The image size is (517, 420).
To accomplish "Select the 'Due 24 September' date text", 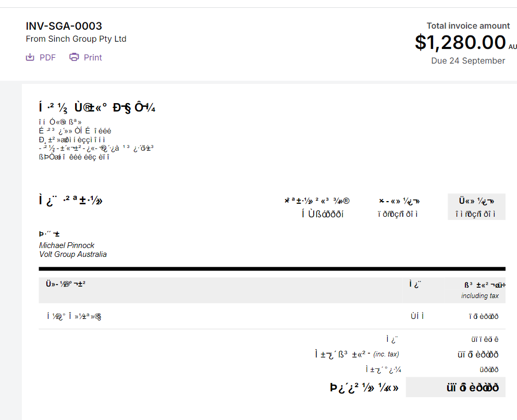I will pos(468,60).
